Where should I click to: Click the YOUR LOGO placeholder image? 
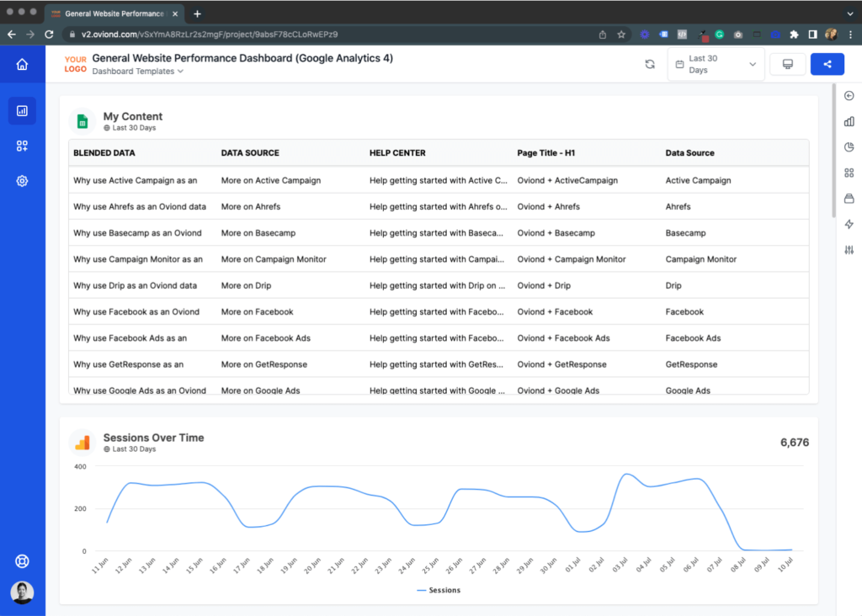[75, 64]
